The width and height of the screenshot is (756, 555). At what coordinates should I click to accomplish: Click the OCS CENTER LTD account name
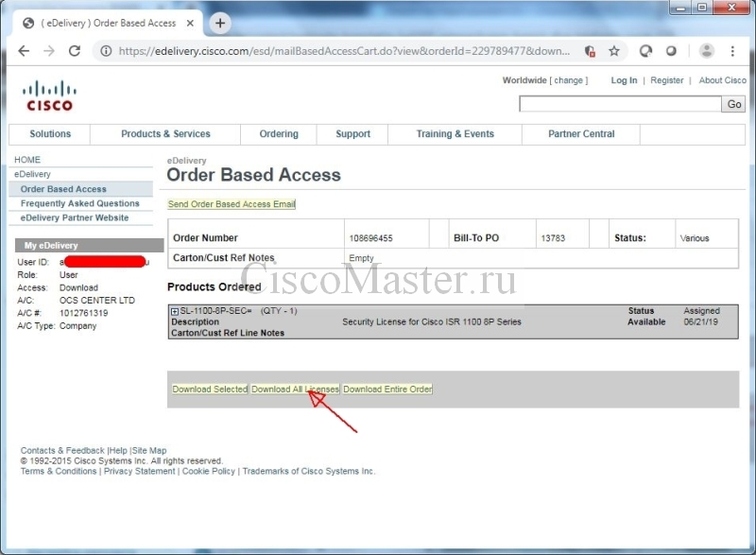(x=97, y=300)
